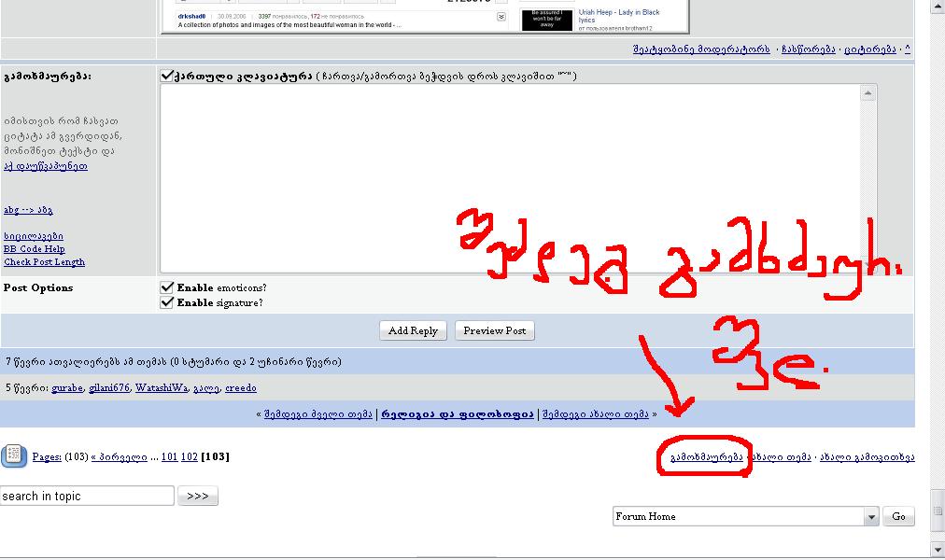This screenshot has height=560, width=945.
Task: Click the drkshad0 uploader name
Action: (191, 16)
